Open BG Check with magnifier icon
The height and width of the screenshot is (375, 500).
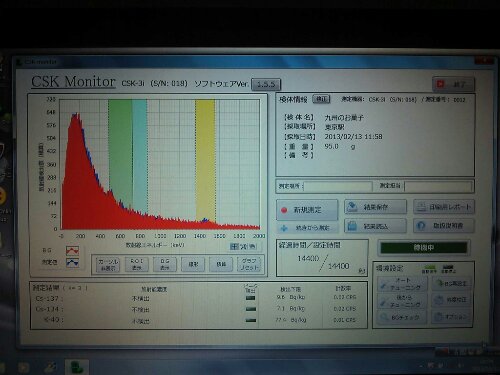[x=402, y=317]
